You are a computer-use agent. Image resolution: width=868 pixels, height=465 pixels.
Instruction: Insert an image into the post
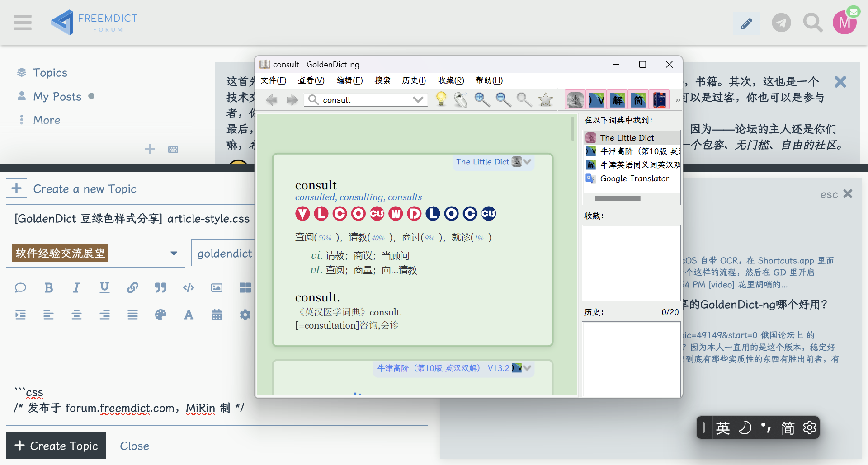[x=217, y=288]
